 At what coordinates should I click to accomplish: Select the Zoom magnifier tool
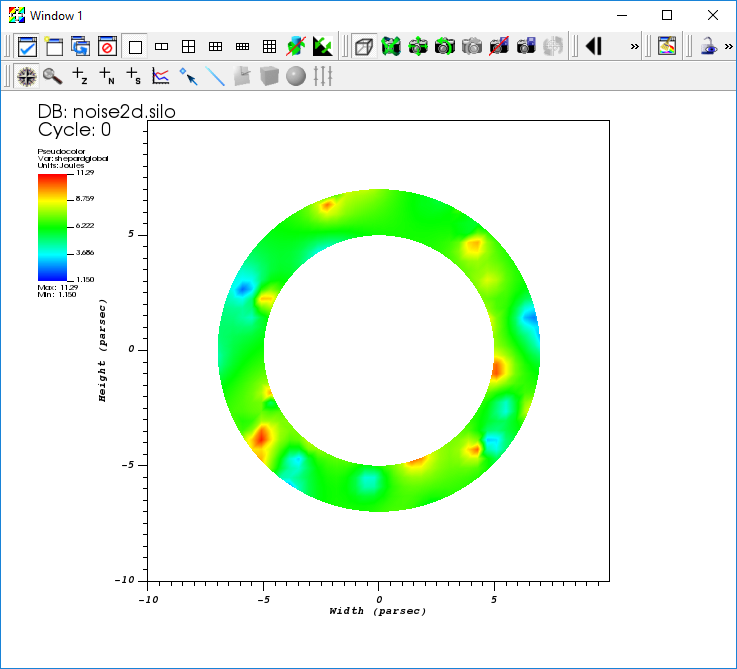53,76
